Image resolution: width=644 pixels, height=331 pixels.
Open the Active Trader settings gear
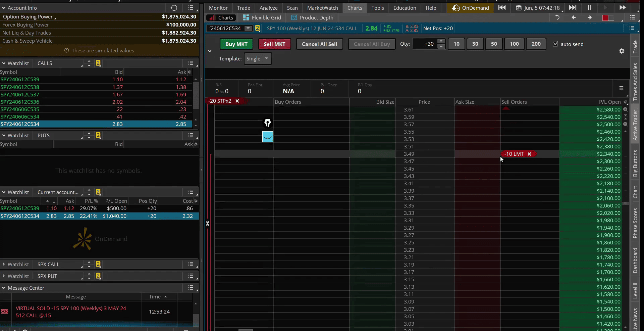tap(622, 51)
